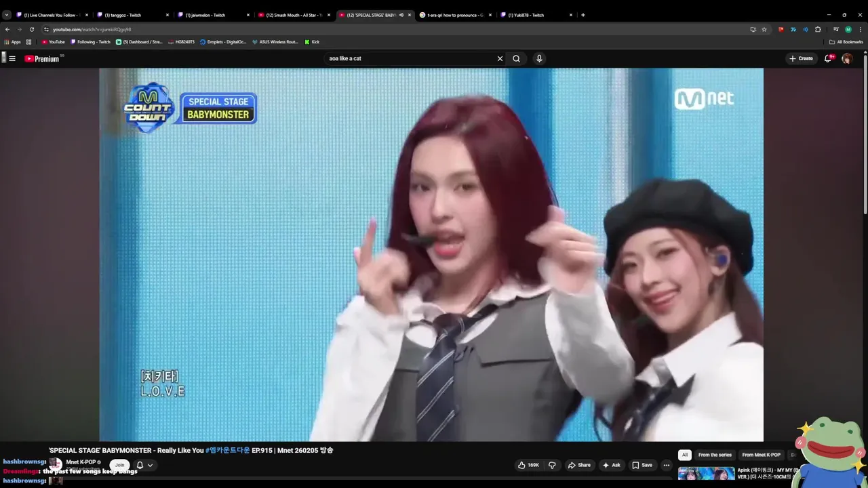Open the Extensions puzzle icon
Image resolution: width=868 pixels, height=488 pixels.
click(818, 29)
